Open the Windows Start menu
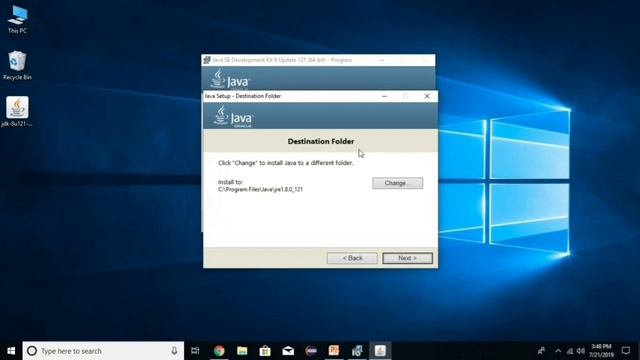Viewport: 640px width, 360px height. pos(11,351)
